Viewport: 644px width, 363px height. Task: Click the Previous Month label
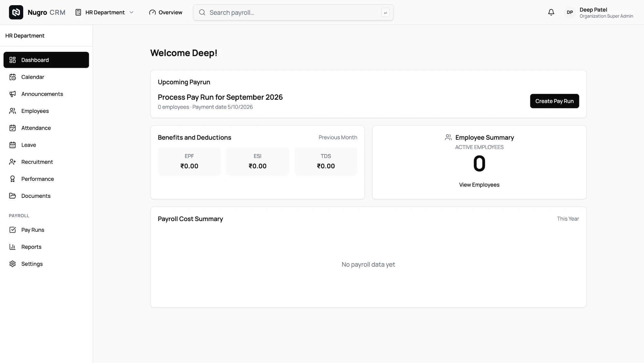pyautogui.click(x=338, y=137)
